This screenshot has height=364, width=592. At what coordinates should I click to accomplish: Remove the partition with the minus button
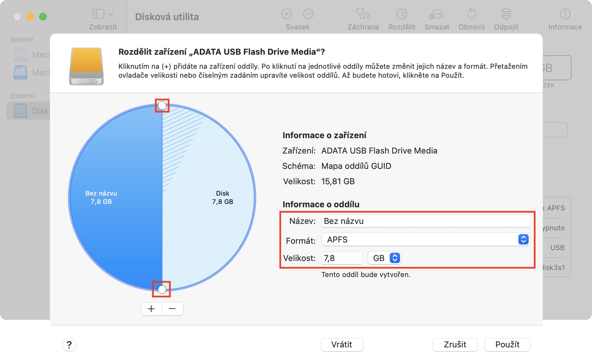(x=172, y=309)
